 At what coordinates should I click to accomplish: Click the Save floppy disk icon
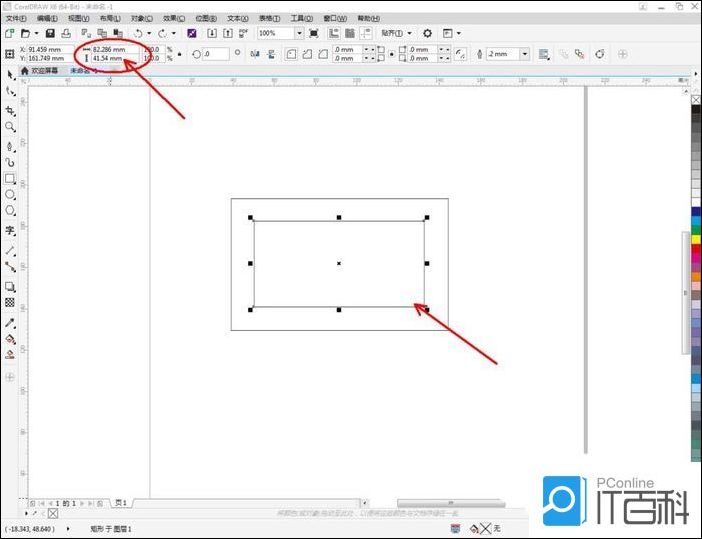tap(50, 33)
